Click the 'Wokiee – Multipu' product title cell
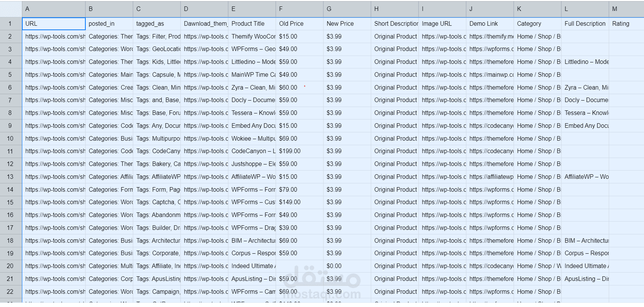Image resolution: width=644 pixels, height=307 pixels. 252,138
